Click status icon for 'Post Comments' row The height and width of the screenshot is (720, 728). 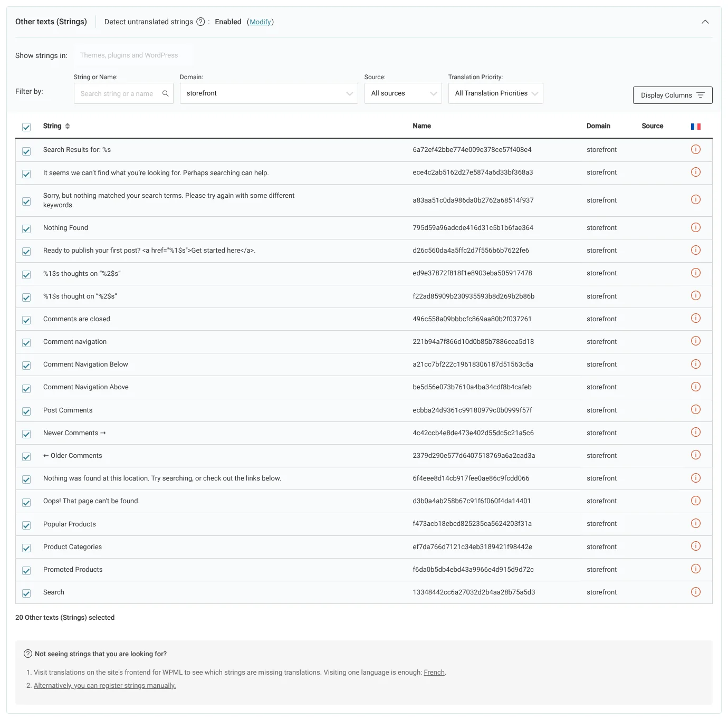point(696,409)
